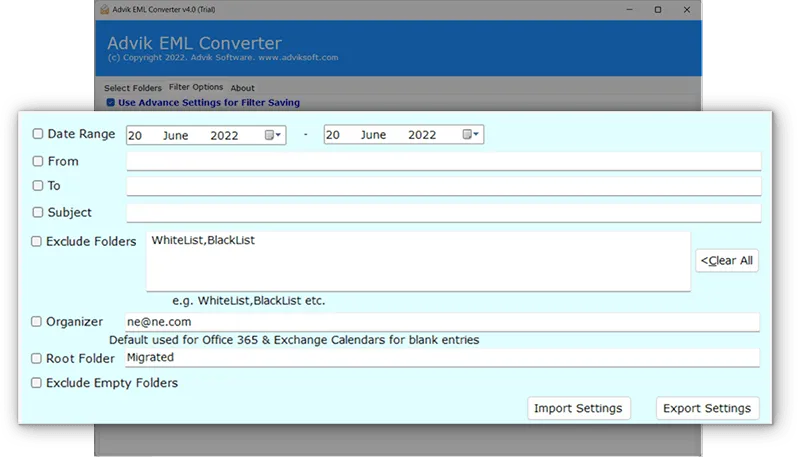Click the Export Settings button

(x=707, y=408)
